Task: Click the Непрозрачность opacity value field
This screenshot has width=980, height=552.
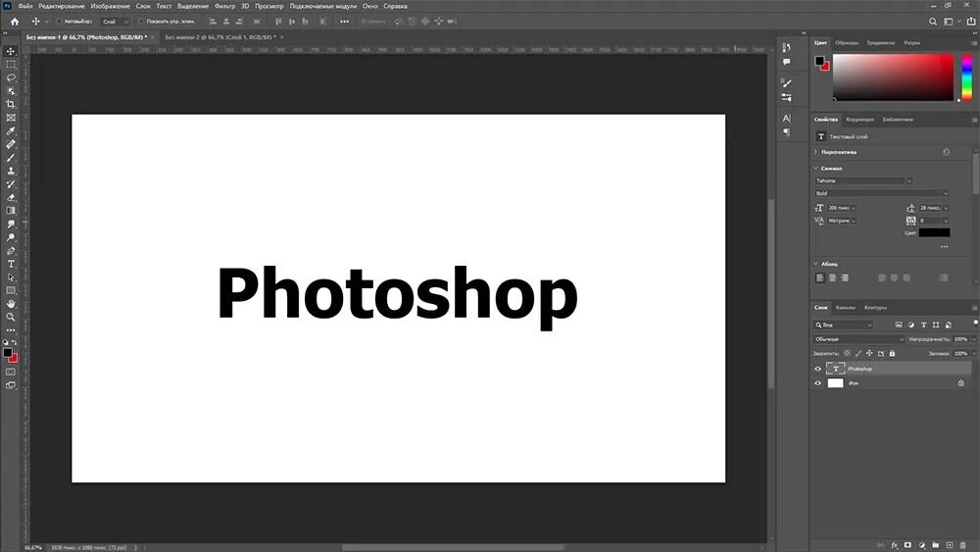Action: tap(960, 339)
